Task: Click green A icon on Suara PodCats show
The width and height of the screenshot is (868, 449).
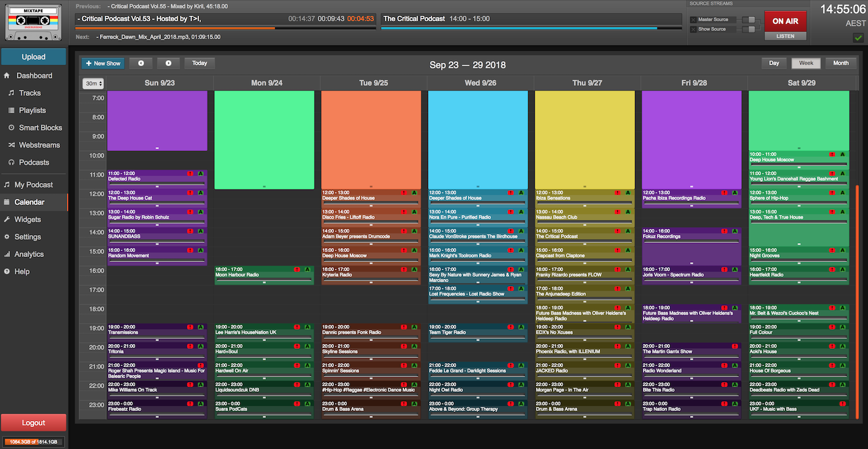Action: coord(307,404)
